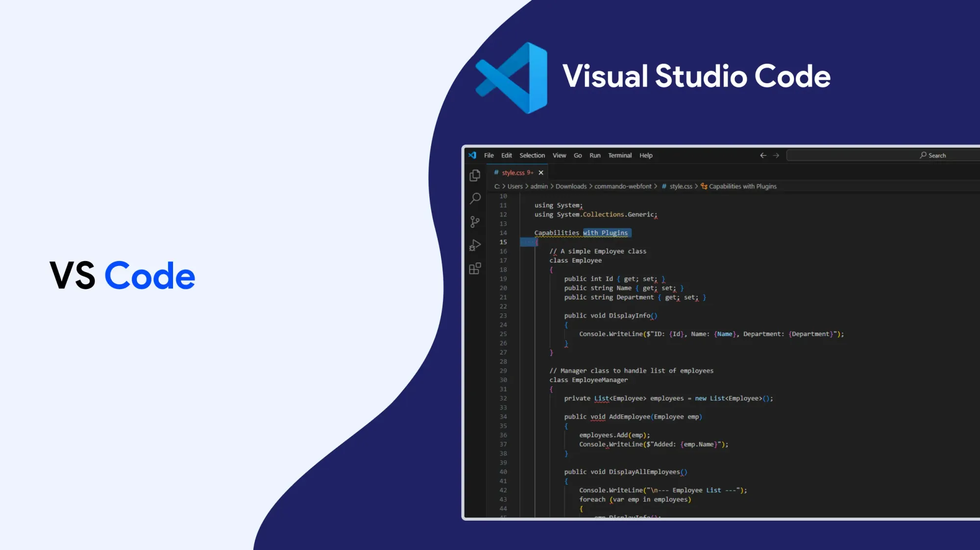Click line number 15 in gutter
Image resolution: width=980 pixels, height=550 pixels.
(503, 242)
